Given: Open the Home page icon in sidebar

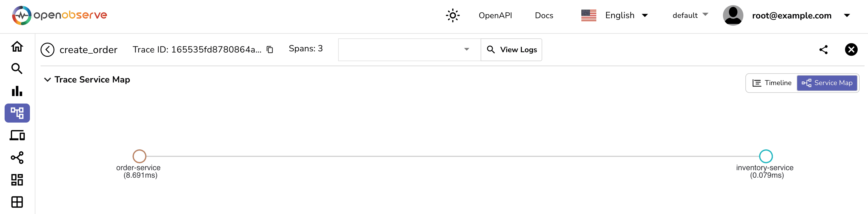Looking at the screenshot, I should pos(17,47).
